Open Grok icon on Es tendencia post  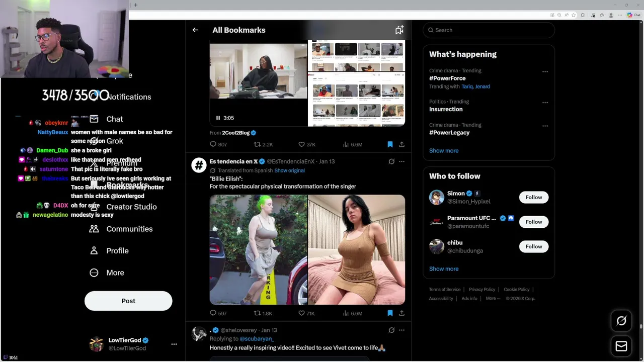pos(391,161)
